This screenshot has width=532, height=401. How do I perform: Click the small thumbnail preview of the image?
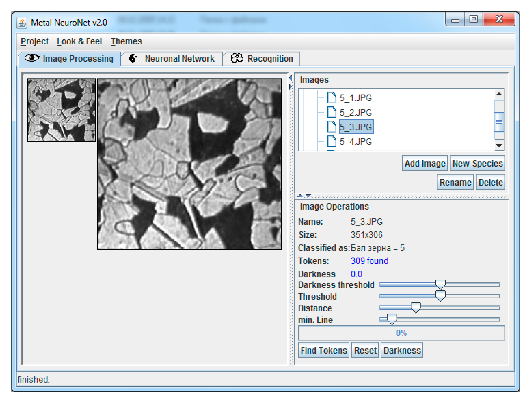coord(61,110)
